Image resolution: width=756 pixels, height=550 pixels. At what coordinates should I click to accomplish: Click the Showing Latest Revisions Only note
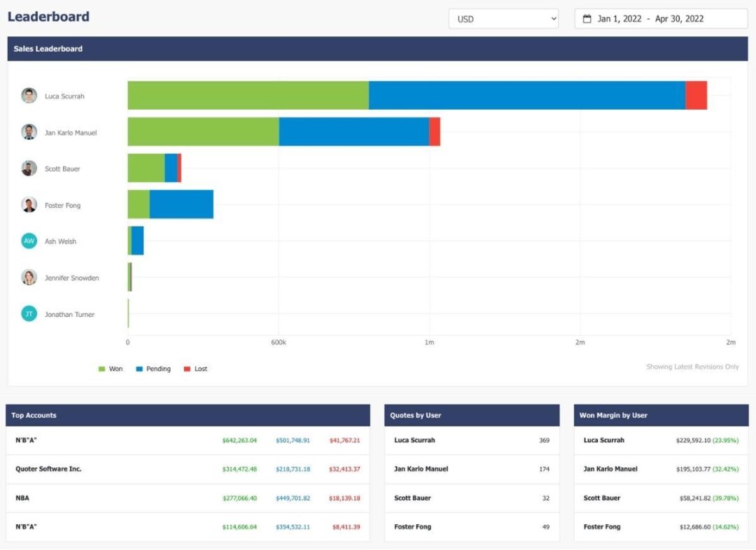point(692,367)
